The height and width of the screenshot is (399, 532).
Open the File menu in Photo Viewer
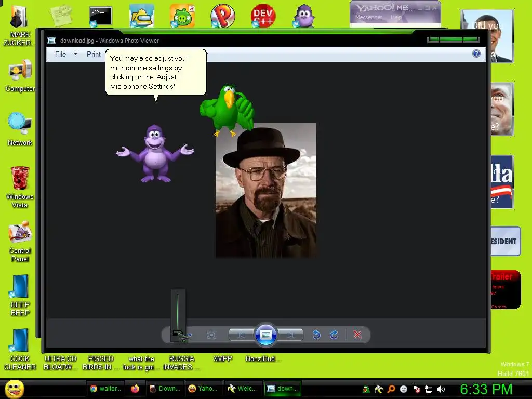click(x=61, y=54)
